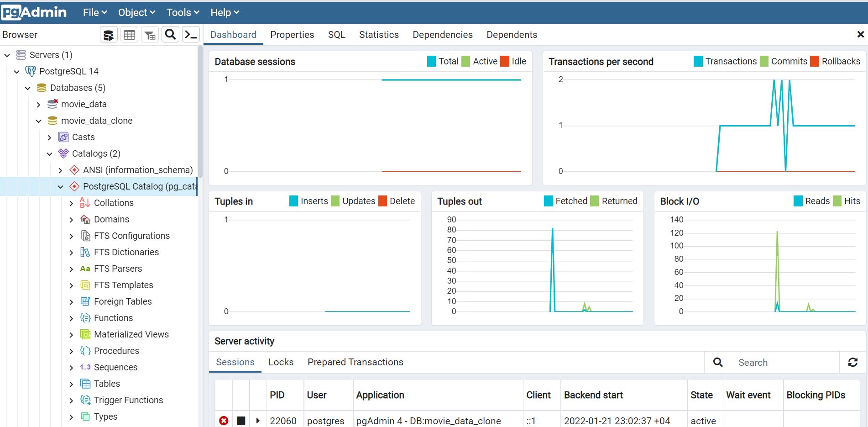Image resolution: width=868 pixels, height=427 pixels.
Task: Switch to the SQL tab
Action: coord(337,35)
